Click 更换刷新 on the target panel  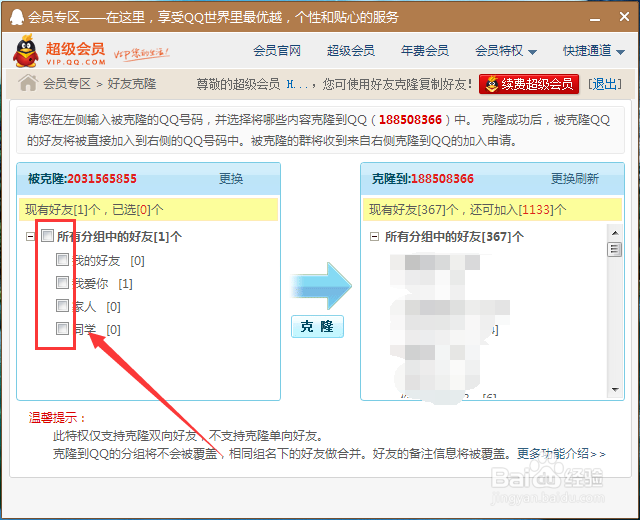point(575,179)
